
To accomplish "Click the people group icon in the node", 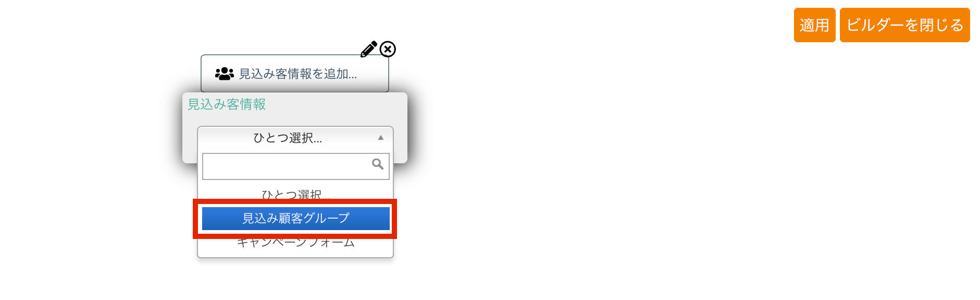I will click(x=225, y=74).
